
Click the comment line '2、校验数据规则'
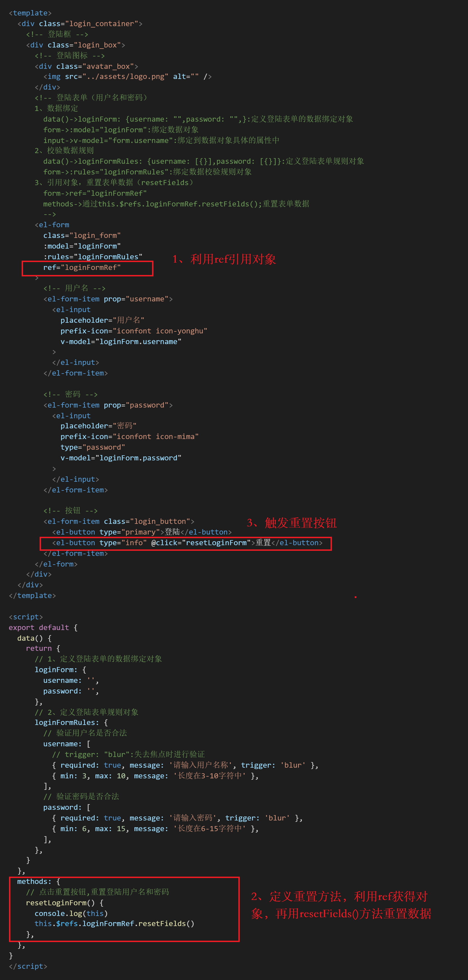pos(64,151)
